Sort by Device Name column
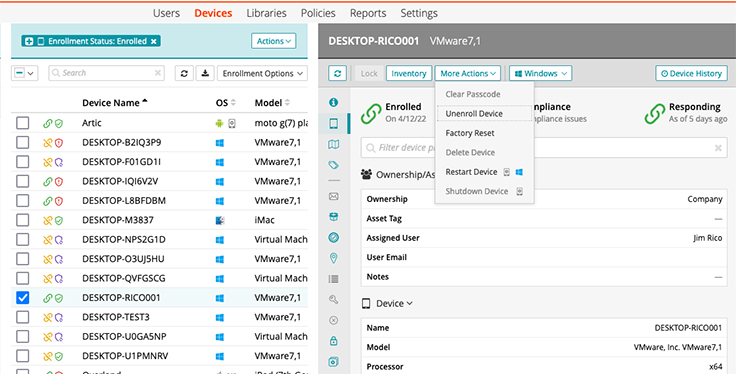 click(115, 103)
